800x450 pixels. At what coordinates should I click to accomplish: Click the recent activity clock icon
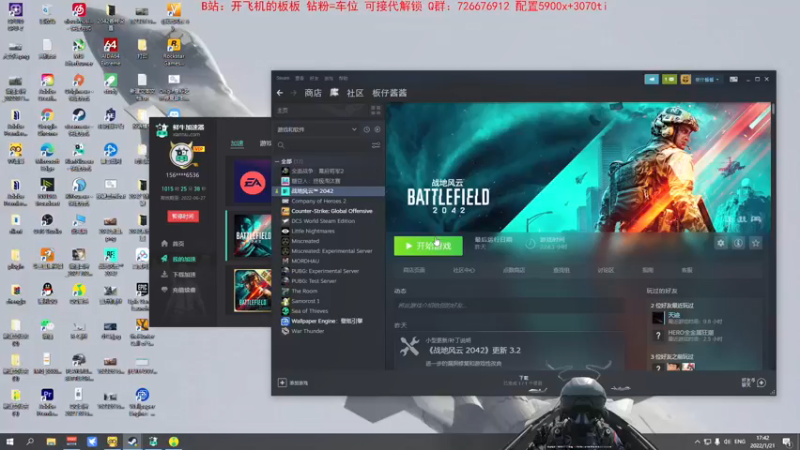(x=366, y=130)
